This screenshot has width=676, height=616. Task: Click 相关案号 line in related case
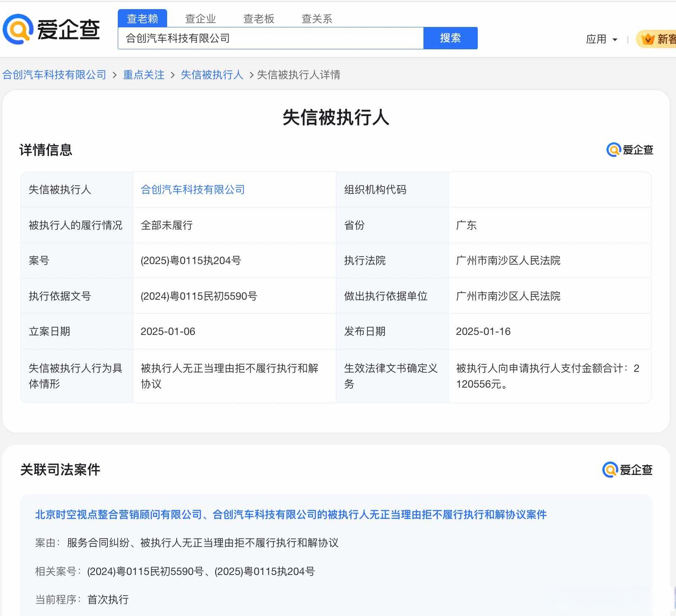coord(175,571)
